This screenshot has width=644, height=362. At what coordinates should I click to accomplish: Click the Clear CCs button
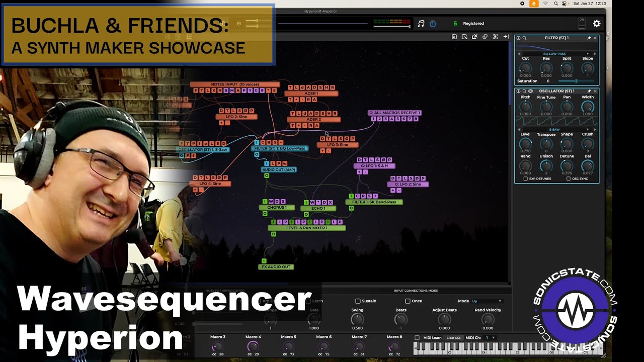453,338
